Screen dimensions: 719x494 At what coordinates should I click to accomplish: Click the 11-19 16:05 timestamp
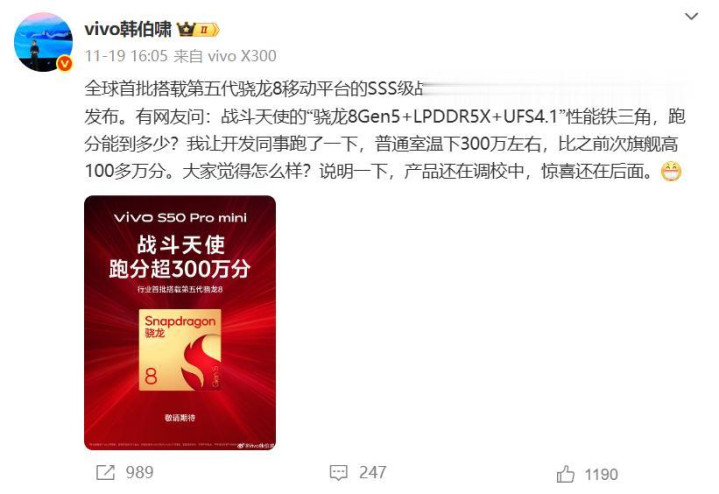tap(126, 56)
